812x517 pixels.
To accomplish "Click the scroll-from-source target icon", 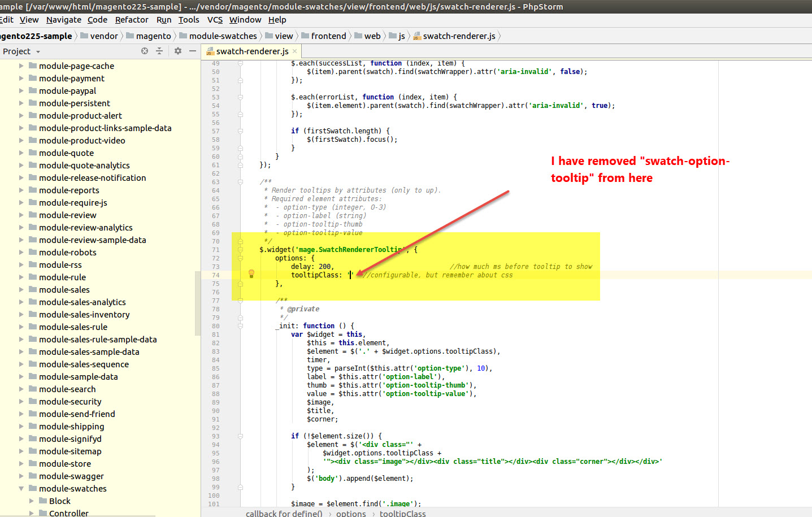I will tap(145, 51).
